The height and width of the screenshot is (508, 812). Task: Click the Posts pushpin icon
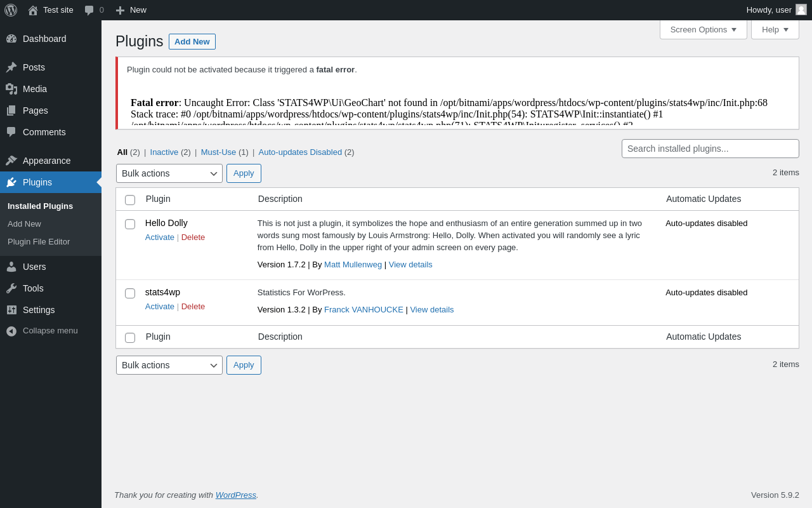pyautogui.click(x=11, y=67)
